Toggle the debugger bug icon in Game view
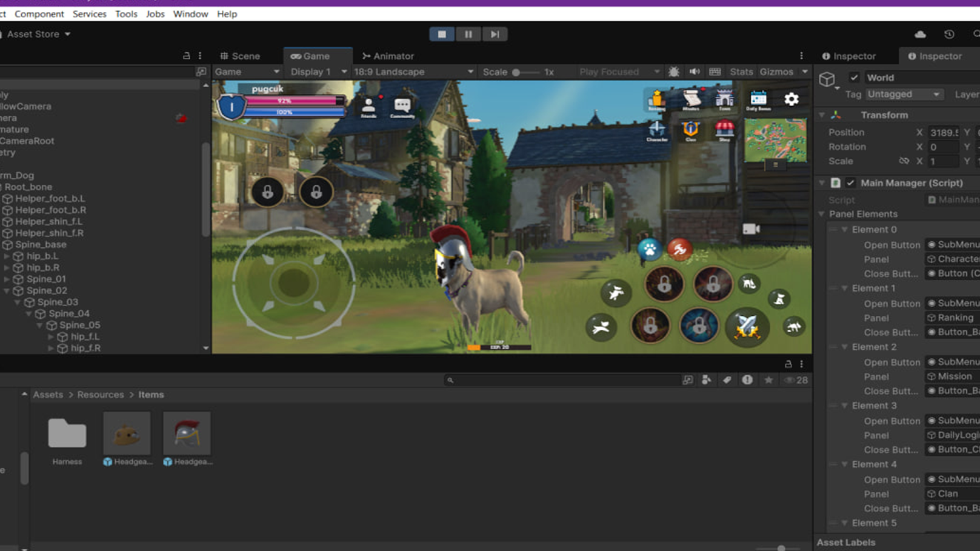The image size is (980, 551). (673, 72)
